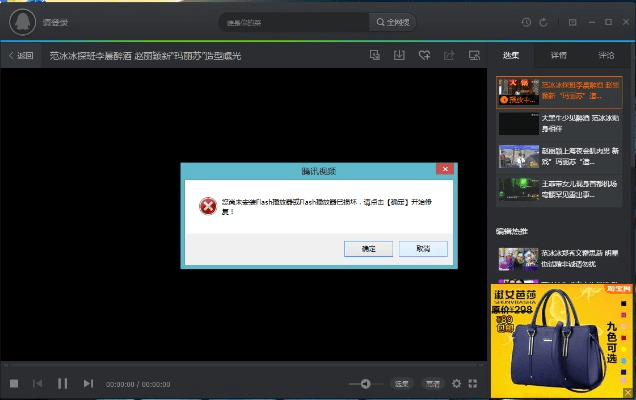Switch to the 评论 tab
636x400 pixels.
point(606,55)
